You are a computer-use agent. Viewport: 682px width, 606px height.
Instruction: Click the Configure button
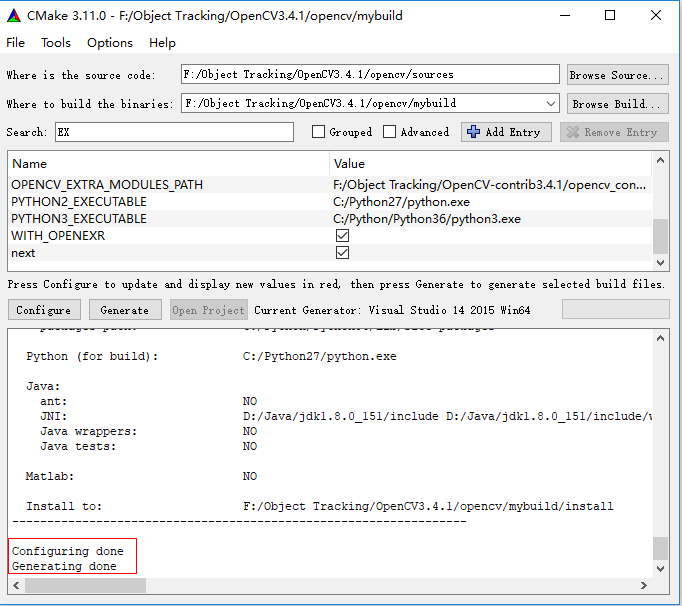pos(44,310)
